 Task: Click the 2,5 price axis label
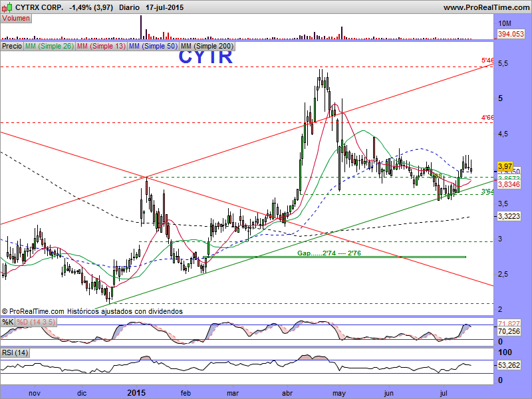tap(503, 274)
